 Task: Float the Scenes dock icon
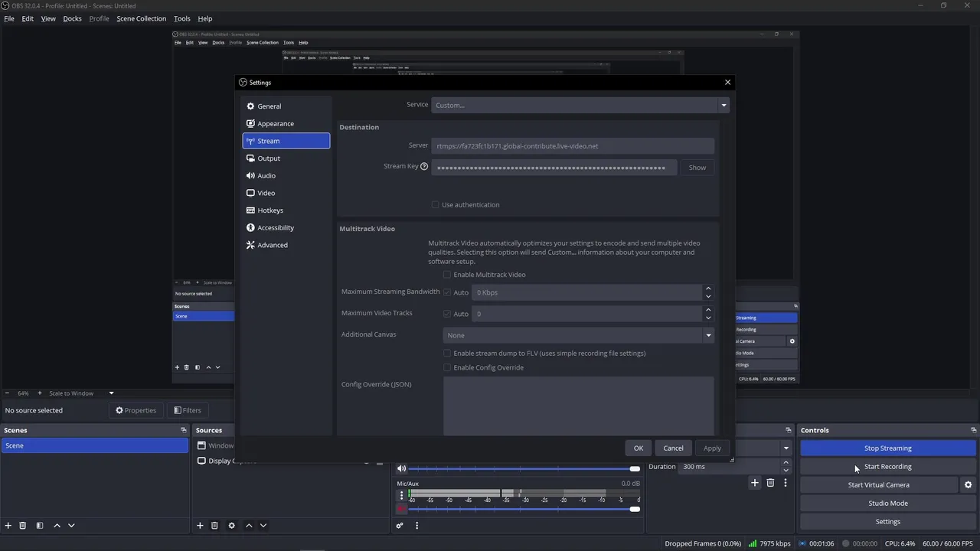[183, 430]
